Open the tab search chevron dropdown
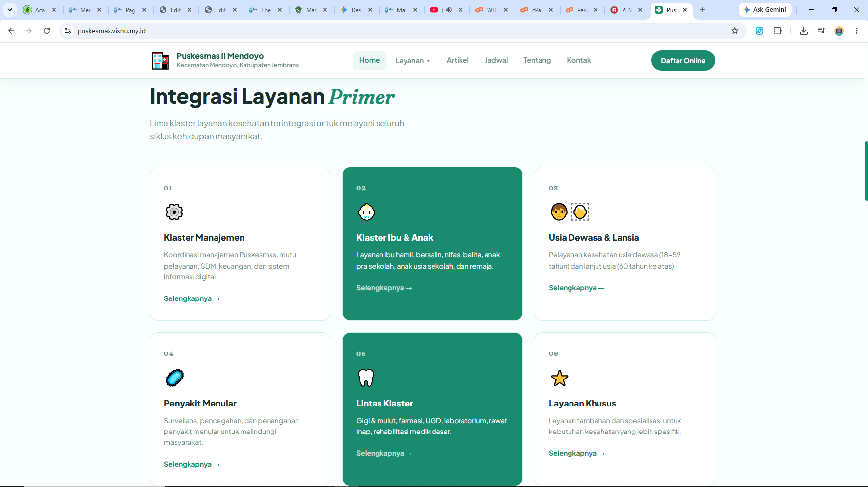The image size is (868, 487). click(10, 10)
